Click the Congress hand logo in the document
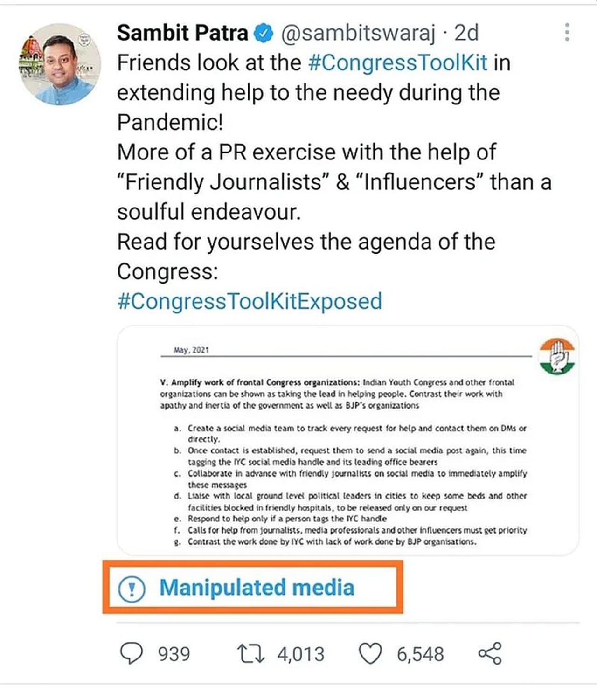This screenshot has height=700, width=597. [x=557, y=356]
